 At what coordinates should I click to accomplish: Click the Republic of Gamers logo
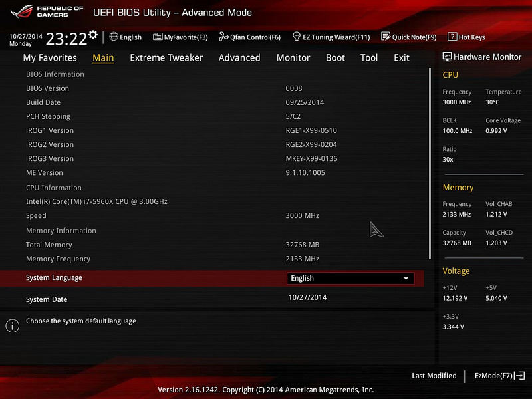click(x=47, y=11)
